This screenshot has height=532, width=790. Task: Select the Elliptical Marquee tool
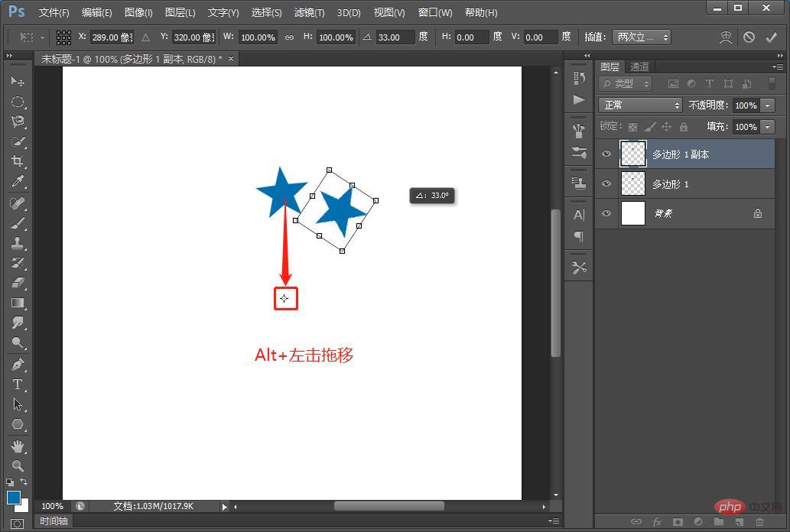(x=18, y=102)
